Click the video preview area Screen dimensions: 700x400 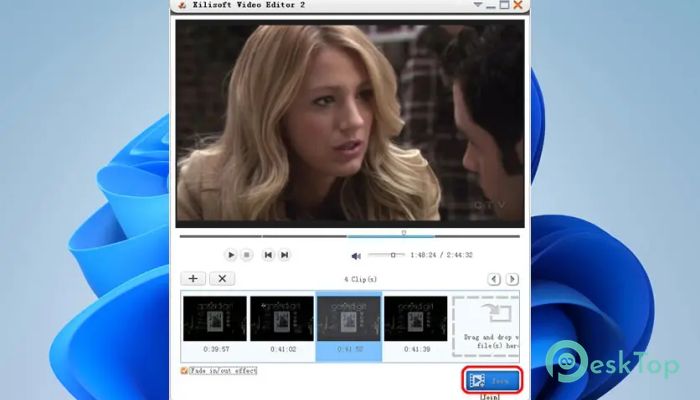pos(350,123)
